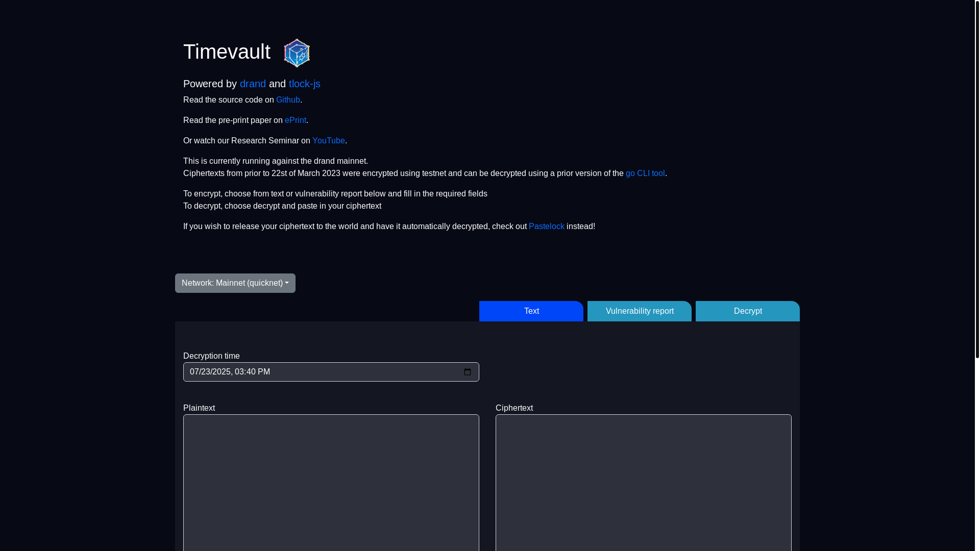Image resolution: width=980 pixels, height=551 pixels.
Task: Follow the Pastelock link
Action: [x=547, y=227]
